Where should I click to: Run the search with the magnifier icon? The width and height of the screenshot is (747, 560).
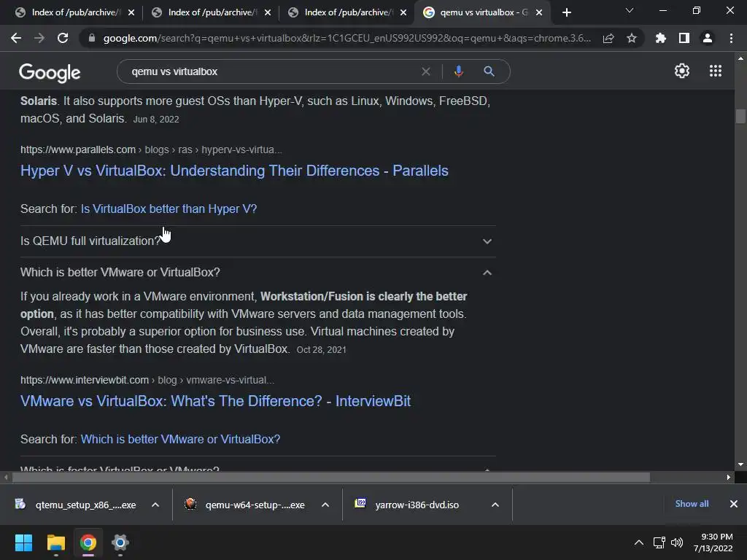point(489,71)
